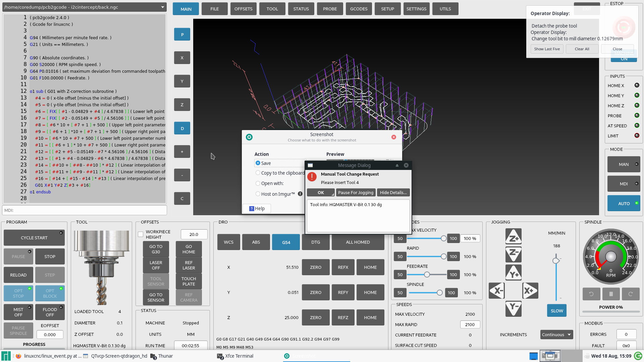Image resolution: width=644 pixels, height=362 pixels.
Task: Click the Z+ jog arrow
Action: pyautogui.click(x=513, y=236)
